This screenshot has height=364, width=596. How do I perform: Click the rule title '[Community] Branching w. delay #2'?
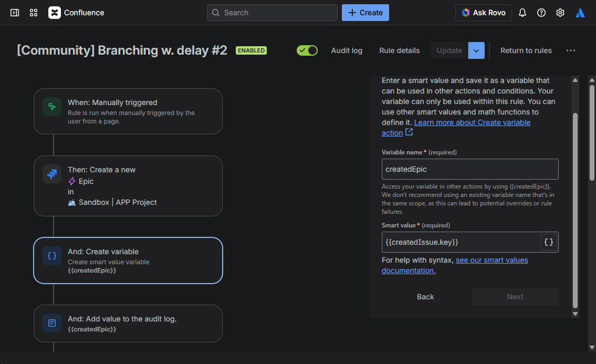pyautogui.click(x=122, y=51)
